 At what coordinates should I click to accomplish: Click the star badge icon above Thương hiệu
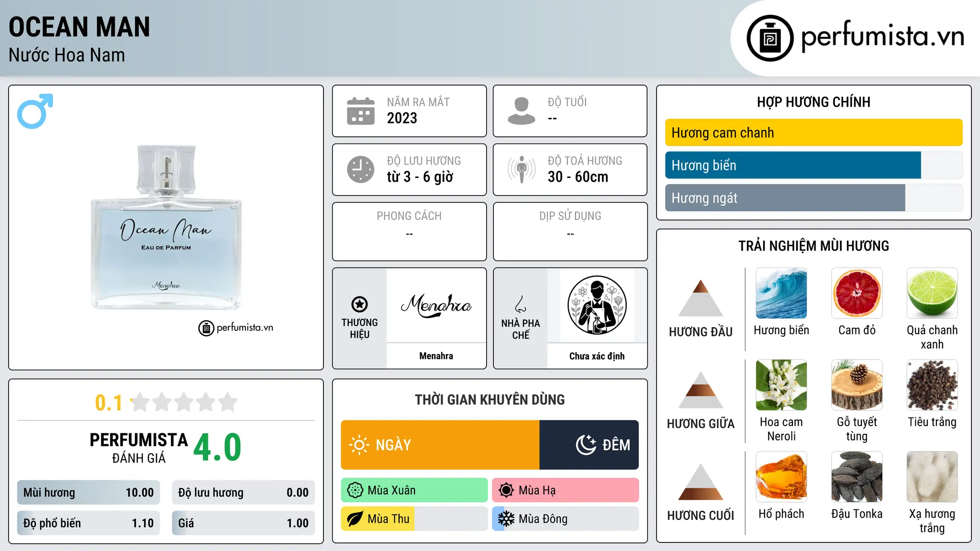pos(359,304)
